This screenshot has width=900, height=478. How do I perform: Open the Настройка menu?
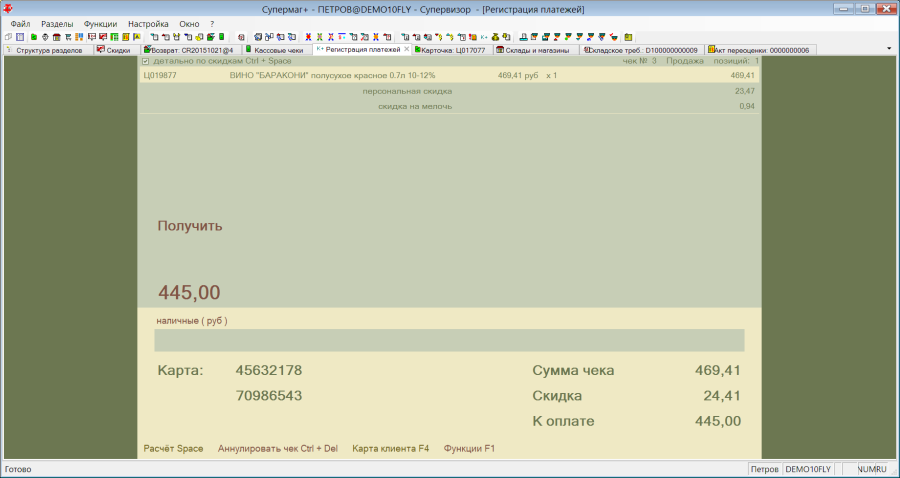[148, 24]
